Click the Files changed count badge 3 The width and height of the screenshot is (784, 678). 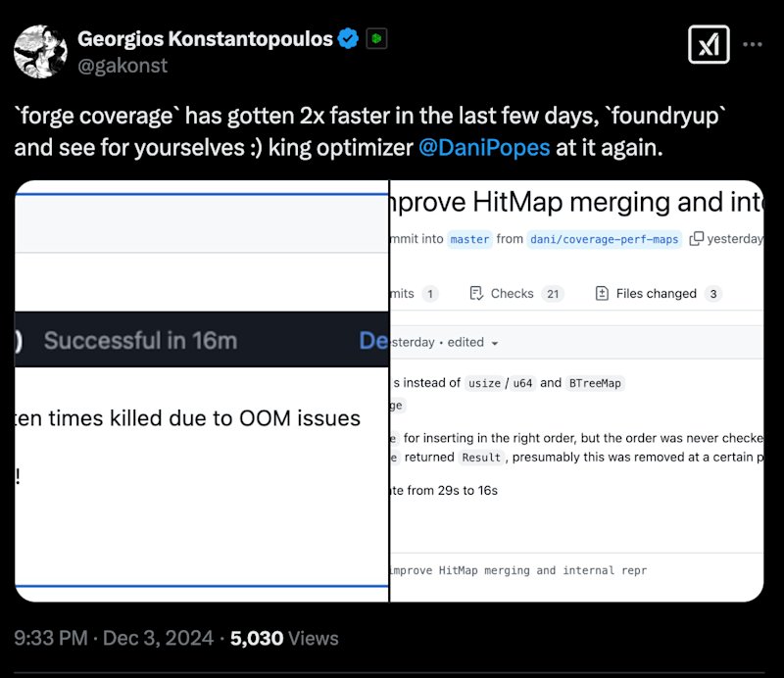[713, 294]
